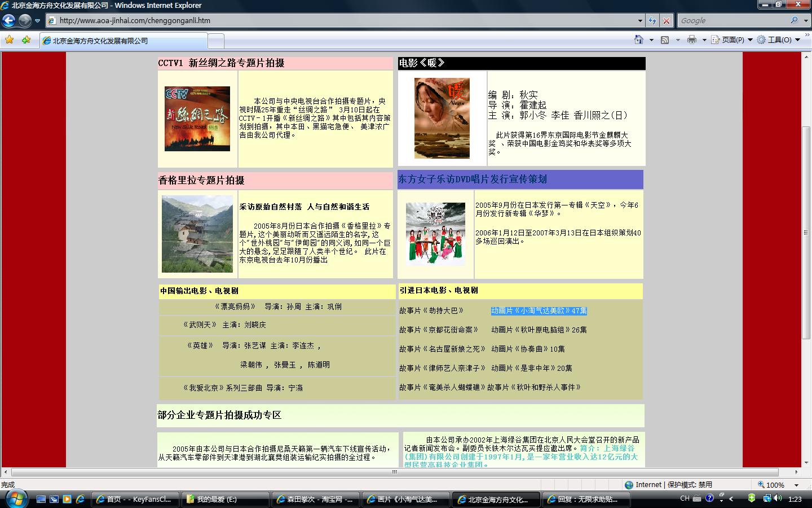Click the RSS feeds icon
This screenshot has width=812, height=508.
pyautogui.click(x=665, y=40)
